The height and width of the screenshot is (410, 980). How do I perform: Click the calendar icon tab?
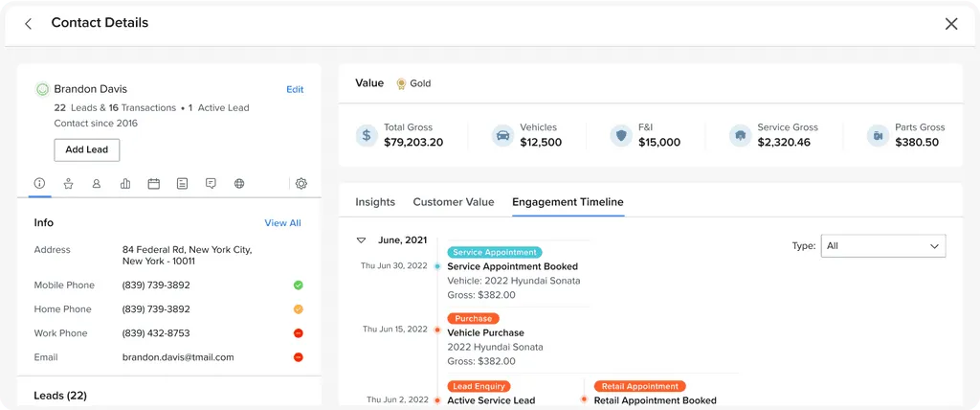coord(153,183)
